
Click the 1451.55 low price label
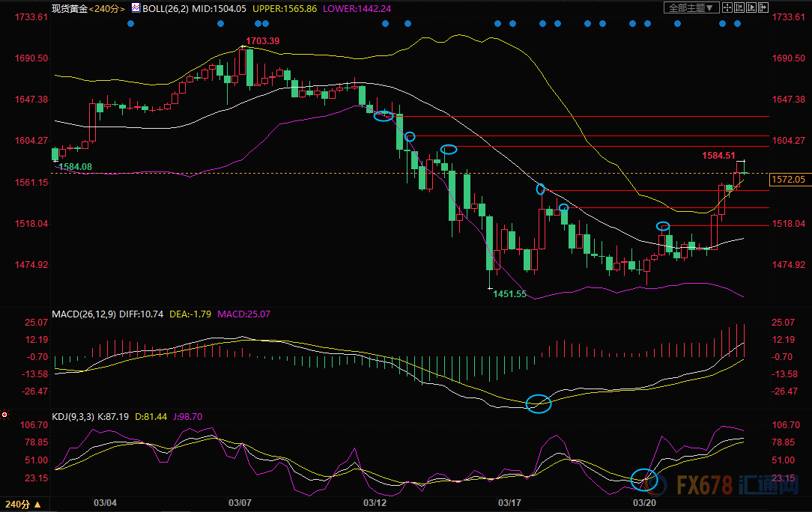[x=509, y=294]
